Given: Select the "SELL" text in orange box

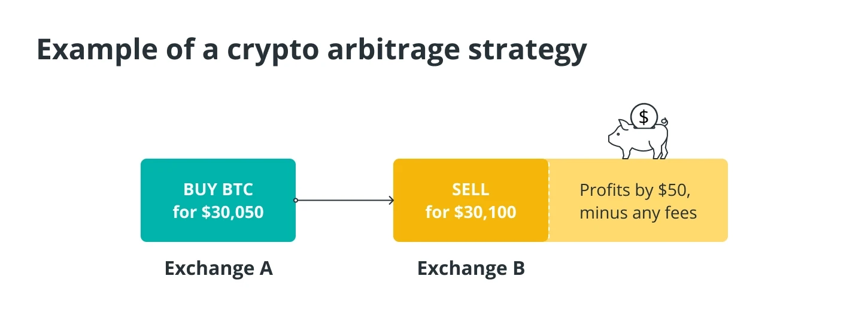Looking at the screenshot, I should point(471,190).
